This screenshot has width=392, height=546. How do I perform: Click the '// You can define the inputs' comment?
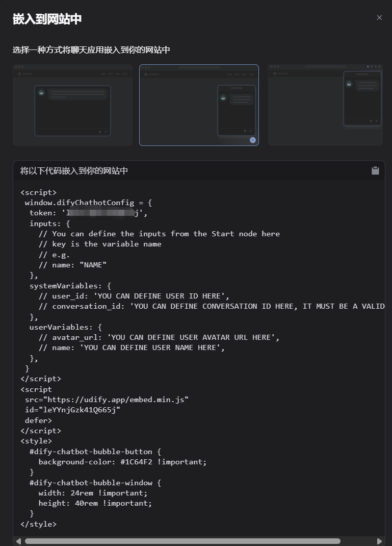159,234
